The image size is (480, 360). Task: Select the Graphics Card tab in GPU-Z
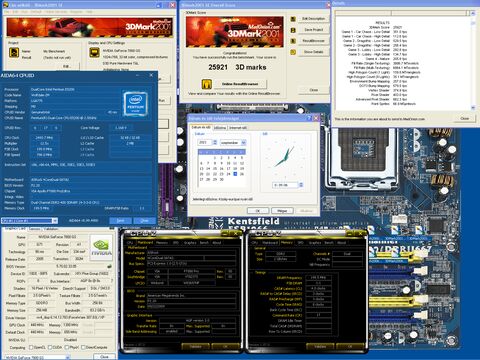point(15,229)
